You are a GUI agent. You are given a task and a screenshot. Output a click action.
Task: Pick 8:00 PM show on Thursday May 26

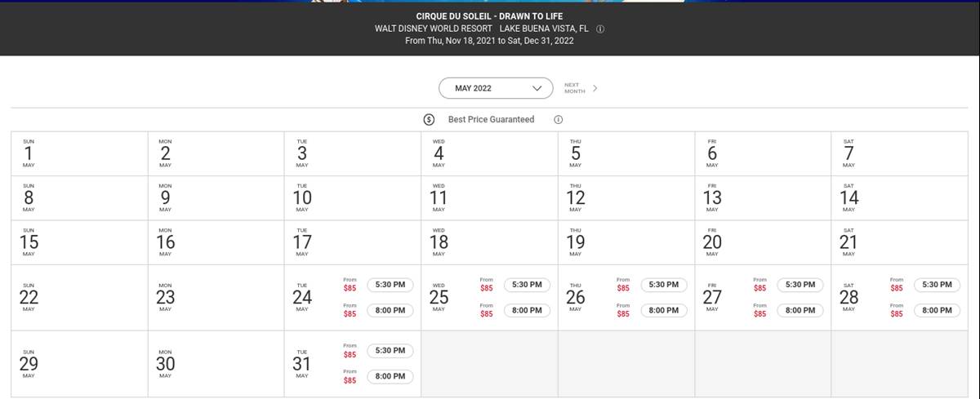coord(664,310)
